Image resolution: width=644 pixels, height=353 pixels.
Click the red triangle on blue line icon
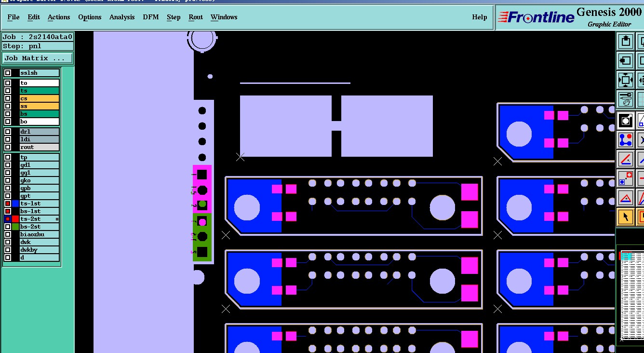coord(625,198)
